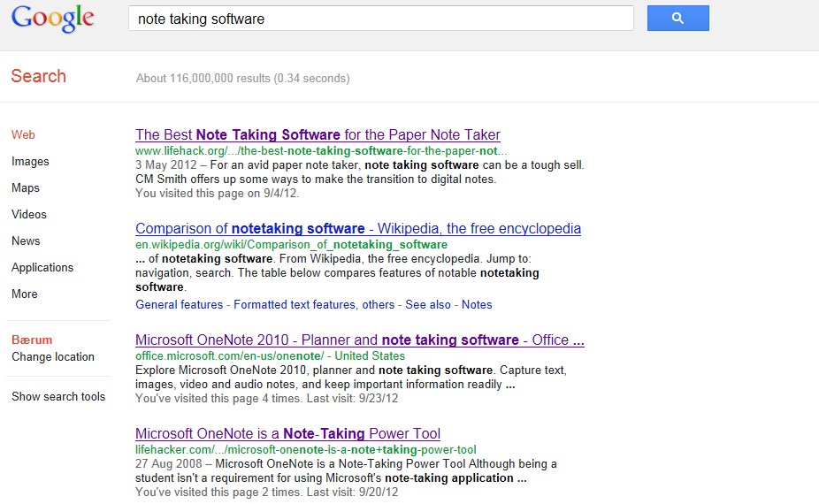
Task: Click Change location under Bærum
Action: click(53, 356)
